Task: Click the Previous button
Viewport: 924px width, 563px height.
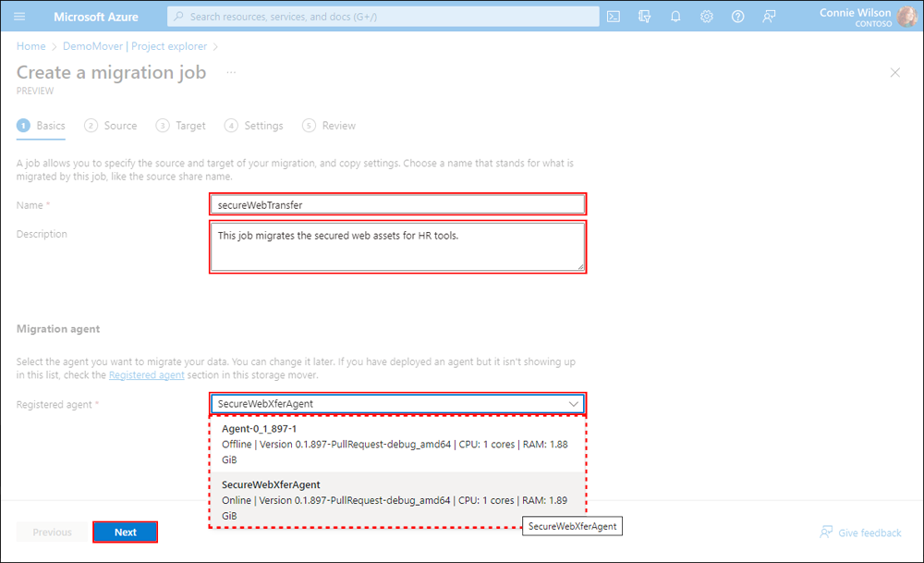Action: tap(53, 532)
